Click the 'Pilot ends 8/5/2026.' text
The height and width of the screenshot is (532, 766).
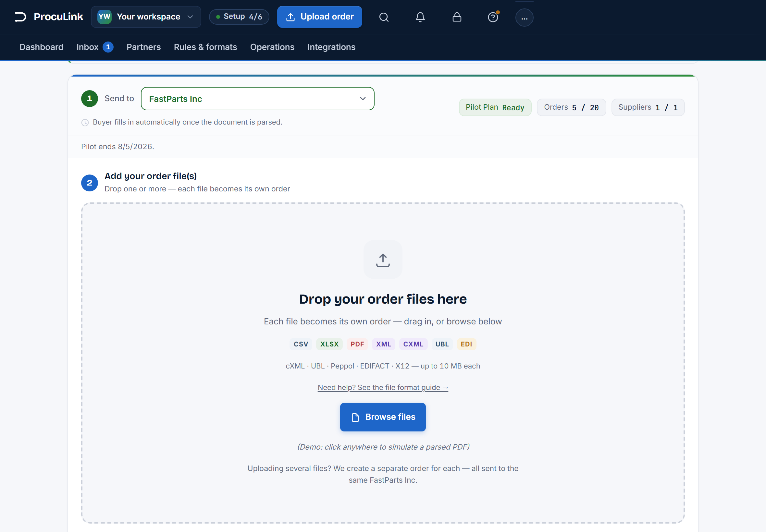(x=117, y=147)
